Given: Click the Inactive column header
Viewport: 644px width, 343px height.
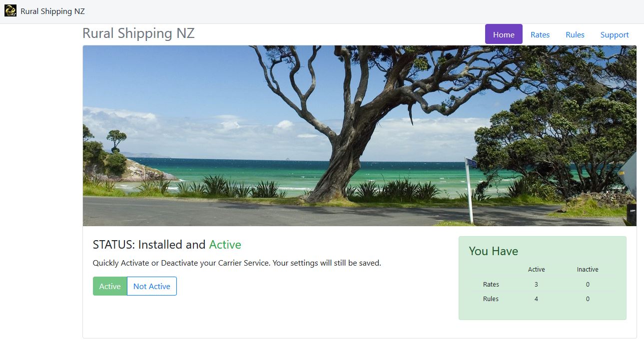Looking at the screenshot, I should click(587, 270).
